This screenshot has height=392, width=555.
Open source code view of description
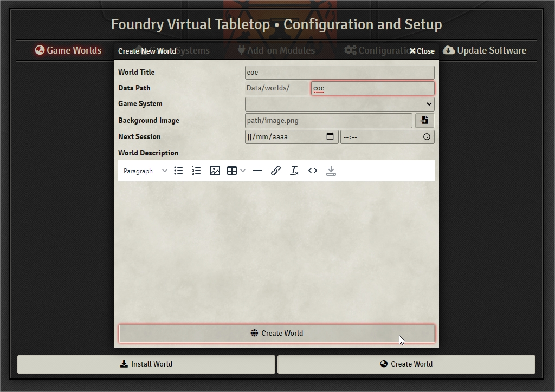(313, 171)
